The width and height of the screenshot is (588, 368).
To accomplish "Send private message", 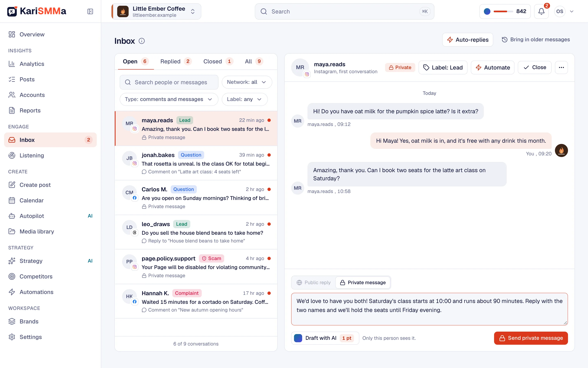I will pyautogui.click(x=531, y=338).
